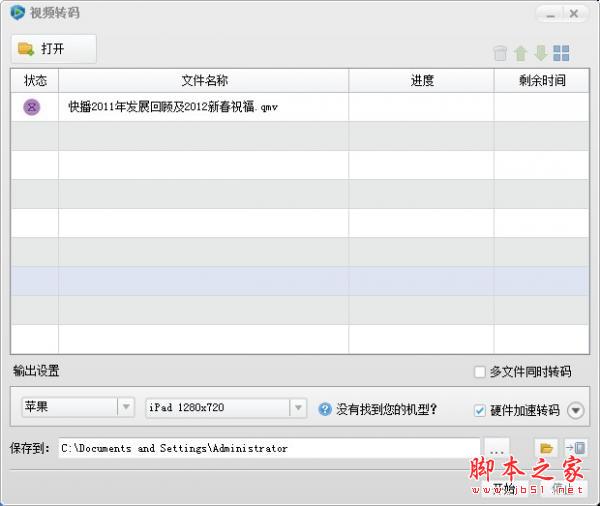
Task: Open the iPad 1280x720 model dropdown
Action: [226, 408]
